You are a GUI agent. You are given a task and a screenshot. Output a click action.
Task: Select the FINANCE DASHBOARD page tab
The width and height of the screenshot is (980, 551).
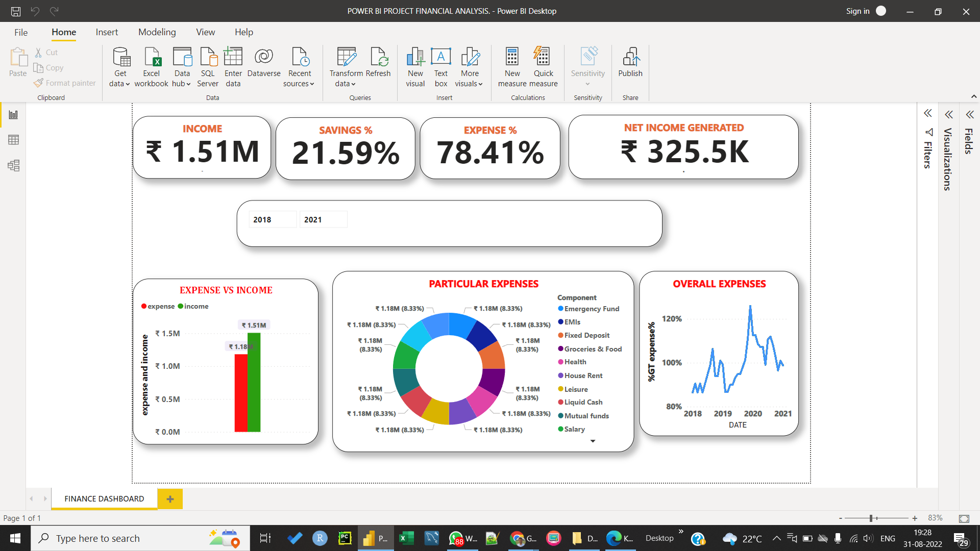[104, 498]
